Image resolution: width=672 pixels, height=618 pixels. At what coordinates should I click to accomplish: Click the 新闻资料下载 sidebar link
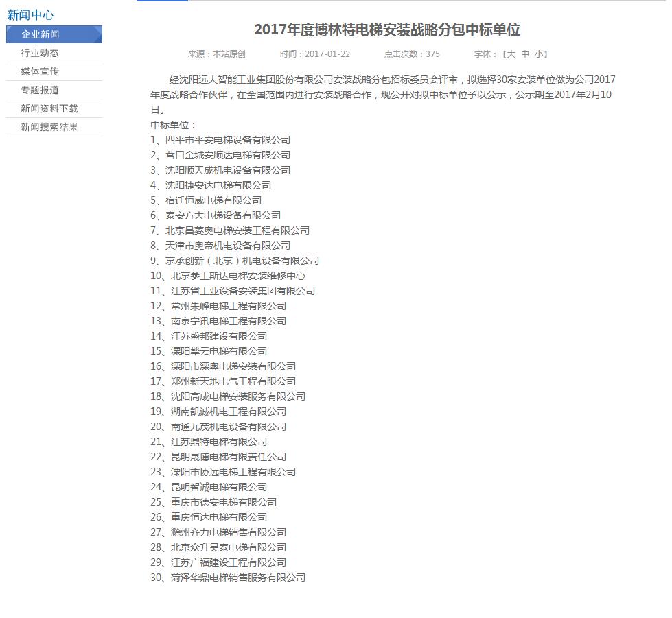[x=49, y=108]
